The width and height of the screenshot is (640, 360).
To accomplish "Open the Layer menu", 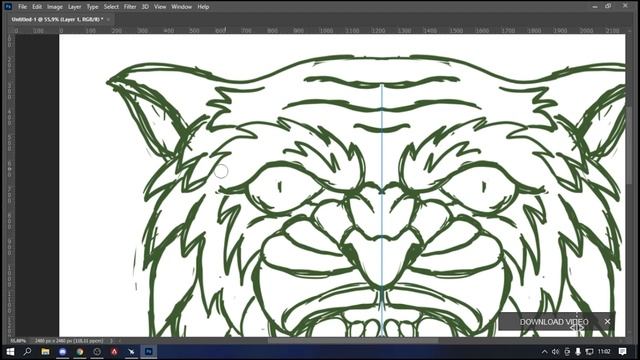I will (74, 7).
